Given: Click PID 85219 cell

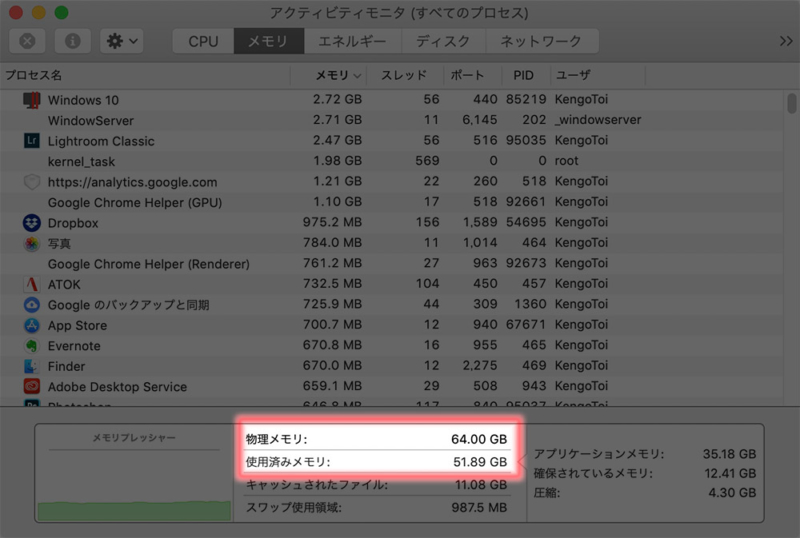Looking at the screenshot, I should 526,99.
